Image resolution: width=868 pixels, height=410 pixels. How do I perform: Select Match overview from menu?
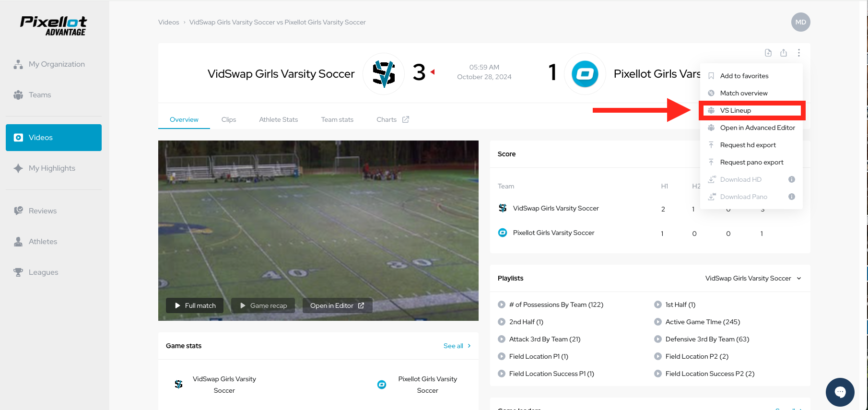click(751, 93)
